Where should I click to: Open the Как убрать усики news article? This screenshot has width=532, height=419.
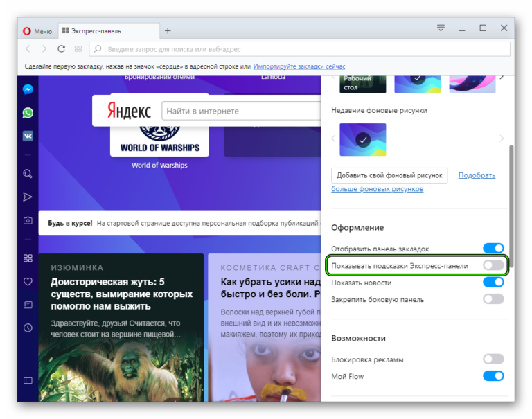pyautogui.click(x=265, y=328)
